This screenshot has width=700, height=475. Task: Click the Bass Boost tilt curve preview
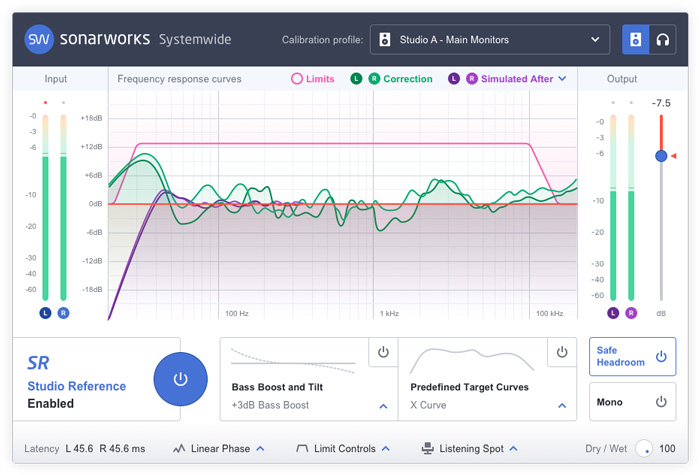pos(293,361)
